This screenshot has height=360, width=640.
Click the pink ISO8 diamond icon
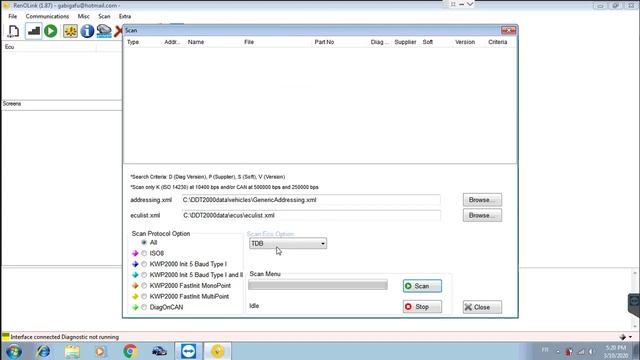tap(135, 253)
